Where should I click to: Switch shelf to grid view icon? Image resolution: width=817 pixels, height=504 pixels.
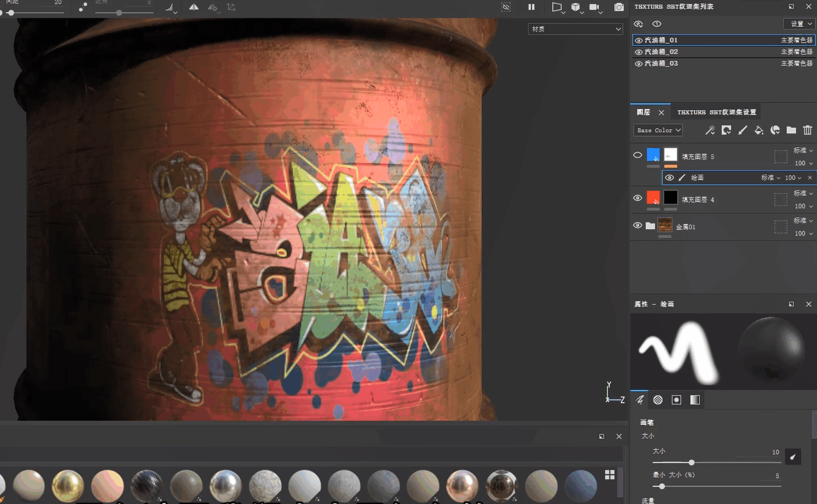pyautogui.click(x=610, y=475)
